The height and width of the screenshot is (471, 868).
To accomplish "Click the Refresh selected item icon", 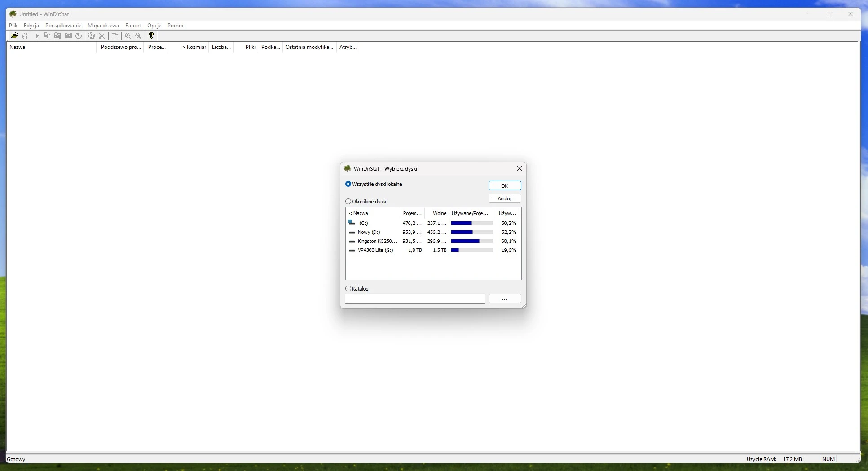I will pos(79,35).
